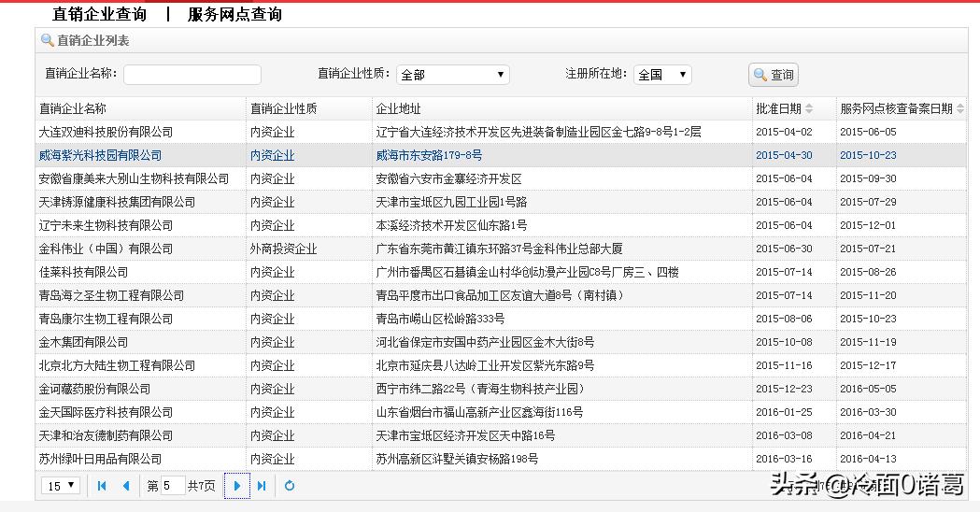Click address 青岛市崂山区松岭路333号

tap(440, 319)
